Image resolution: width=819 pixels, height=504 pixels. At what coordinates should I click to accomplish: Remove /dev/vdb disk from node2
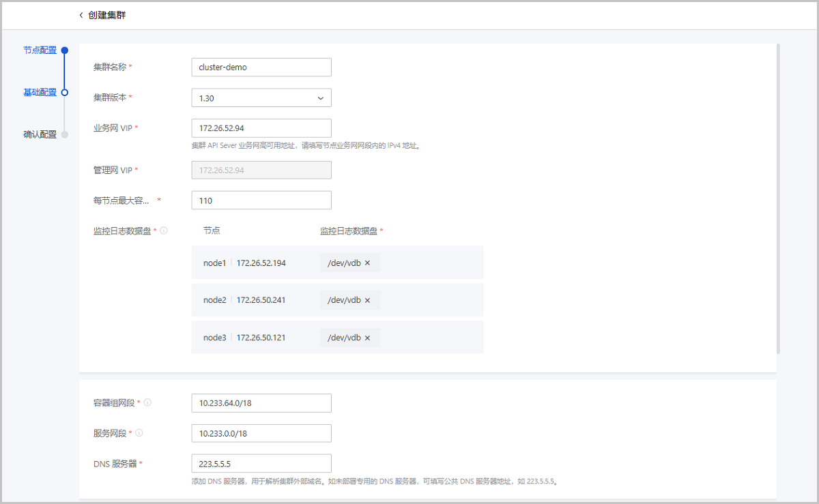pos(367,300)
